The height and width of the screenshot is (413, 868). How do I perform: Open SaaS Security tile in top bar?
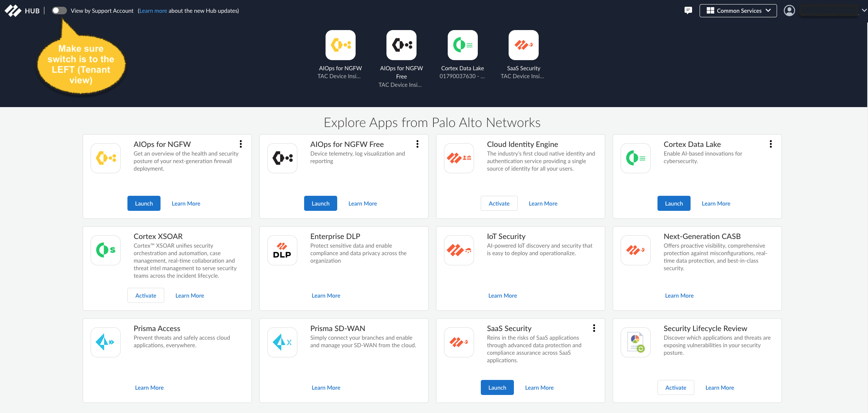pos(523,45)
